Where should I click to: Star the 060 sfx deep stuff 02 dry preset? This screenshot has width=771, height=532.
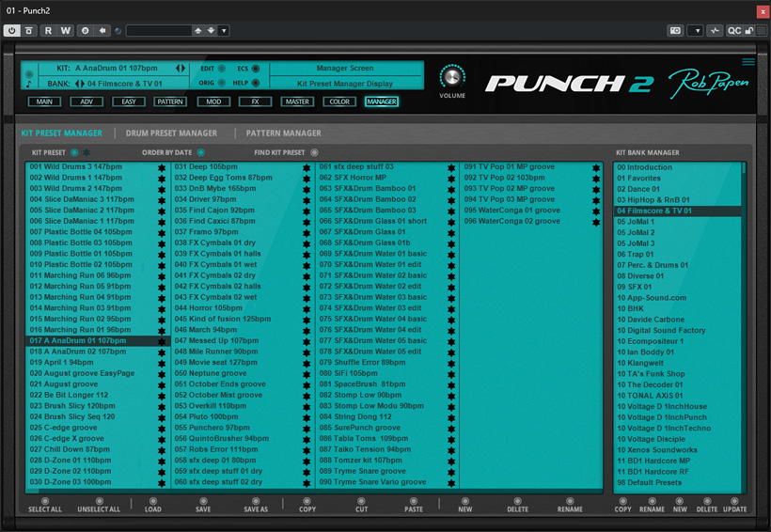pos(307,483)
